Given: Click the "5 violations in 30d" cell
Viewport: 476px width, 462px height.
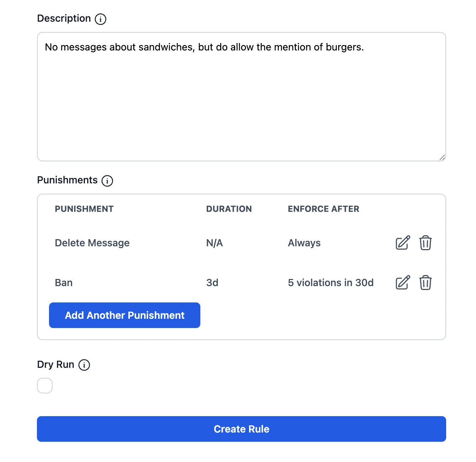Looking at the screenshot, I should pos(330,283).
